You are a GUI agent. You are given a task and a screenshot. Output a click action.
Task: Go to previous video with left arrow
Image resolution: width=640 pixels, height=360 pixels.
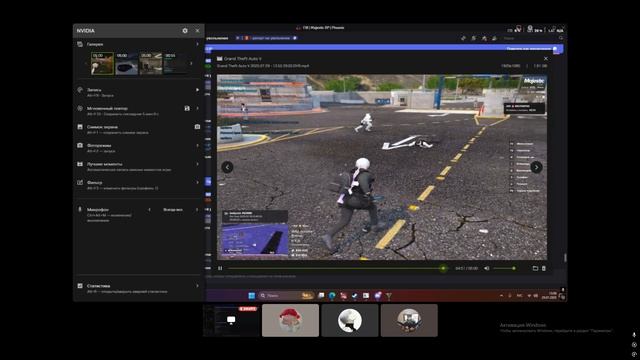pos(227,167)
